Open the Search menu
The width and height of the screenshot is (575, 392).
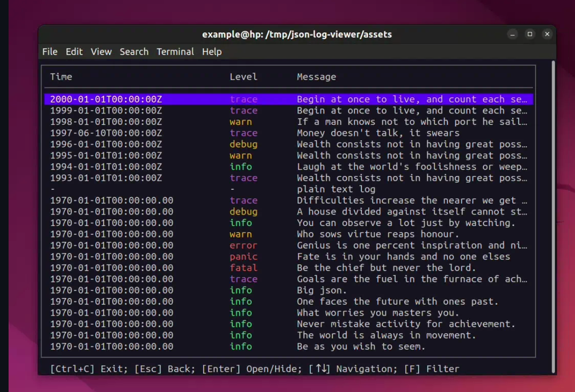pos(134,52)
